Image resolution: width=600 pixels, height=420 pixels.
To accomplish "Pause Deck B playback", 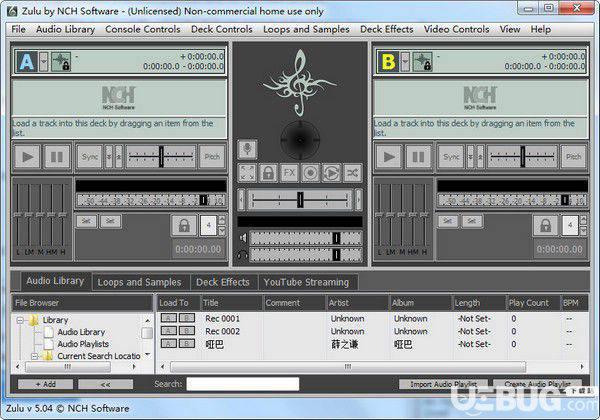I will pyautogui.click(x=418, y=156).
